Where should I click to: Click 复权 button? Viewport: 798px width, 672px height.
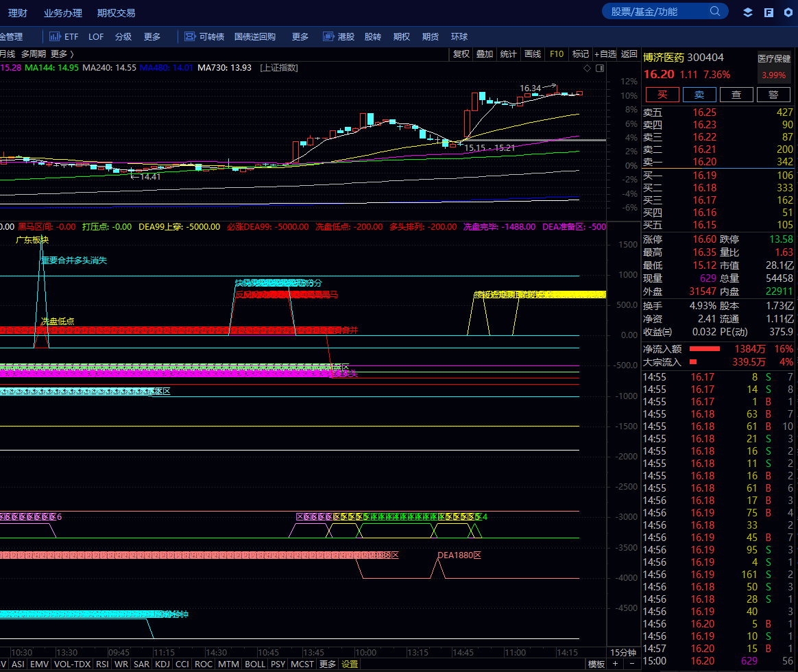click(461, 54)
